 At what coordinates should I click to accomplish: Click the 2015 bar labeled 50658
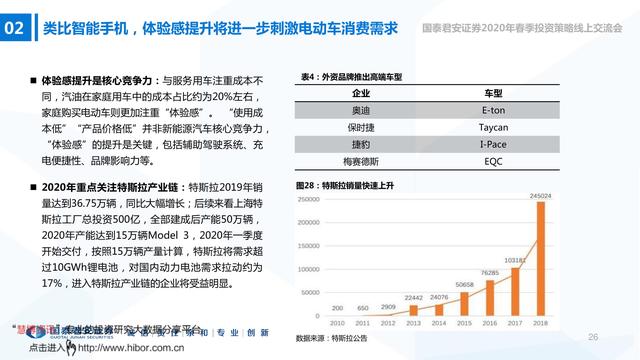(x=464, y=304)
